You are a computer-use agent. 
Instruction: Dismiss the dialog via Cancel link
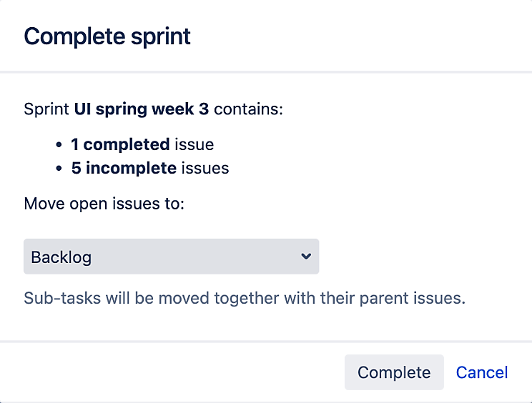click(x=481, y=372)
